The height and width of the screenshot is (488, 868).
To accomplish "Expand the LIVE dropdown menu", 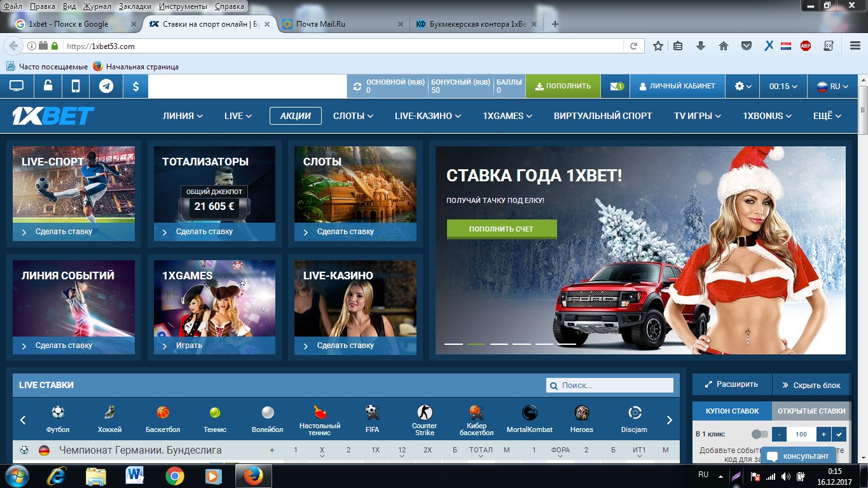I will point(238,116).
